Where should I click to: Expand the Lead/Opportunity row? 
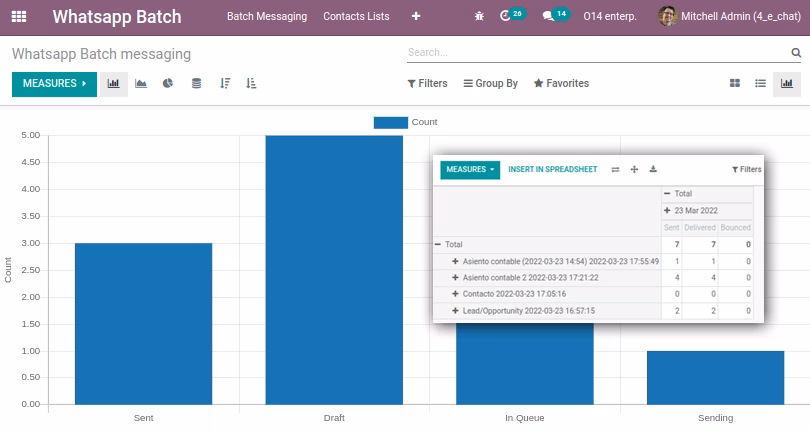455,311
